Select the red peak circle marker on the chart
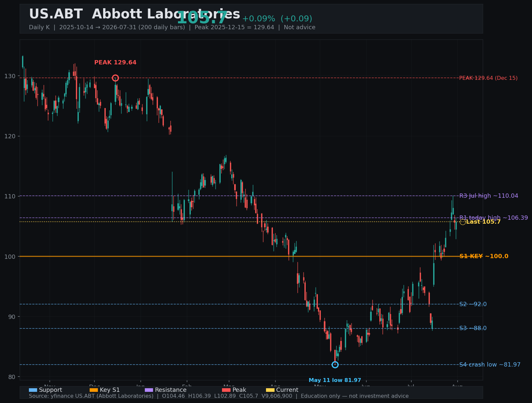This screenshot has height=403, width=532. (115, 78)
